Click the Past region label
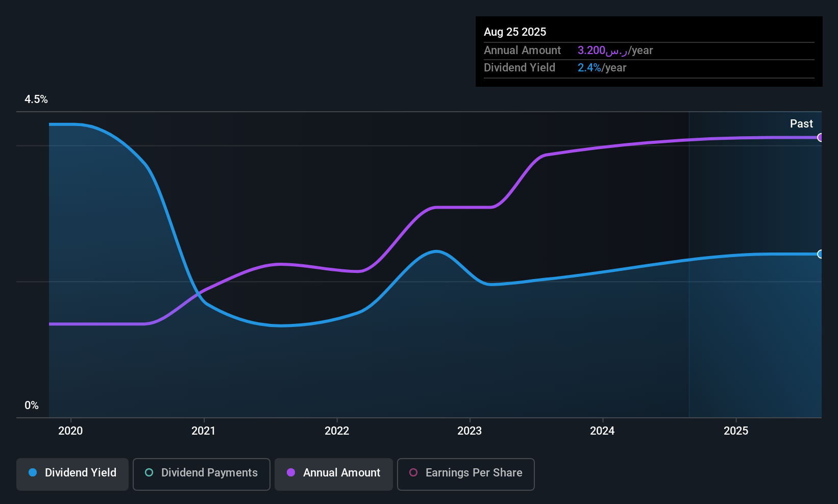Viewport: 838px width, 504px height. (x=801, y=123)
